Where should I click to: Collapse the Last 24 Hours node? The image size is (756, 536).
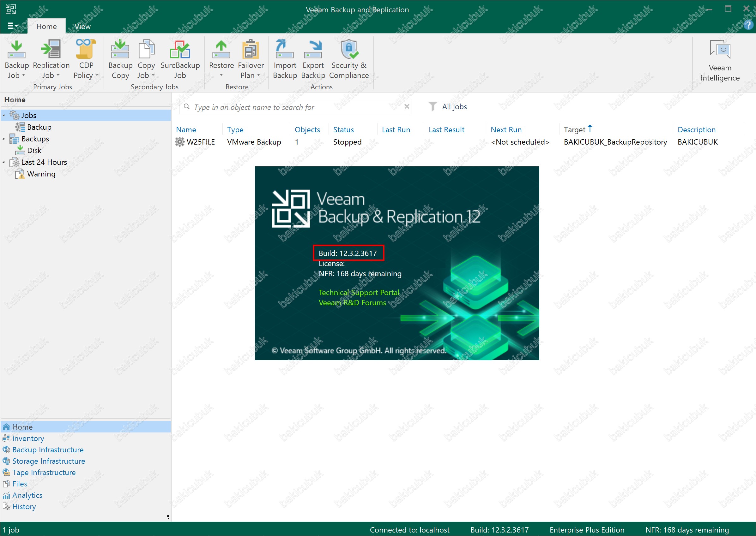[3, 162]
